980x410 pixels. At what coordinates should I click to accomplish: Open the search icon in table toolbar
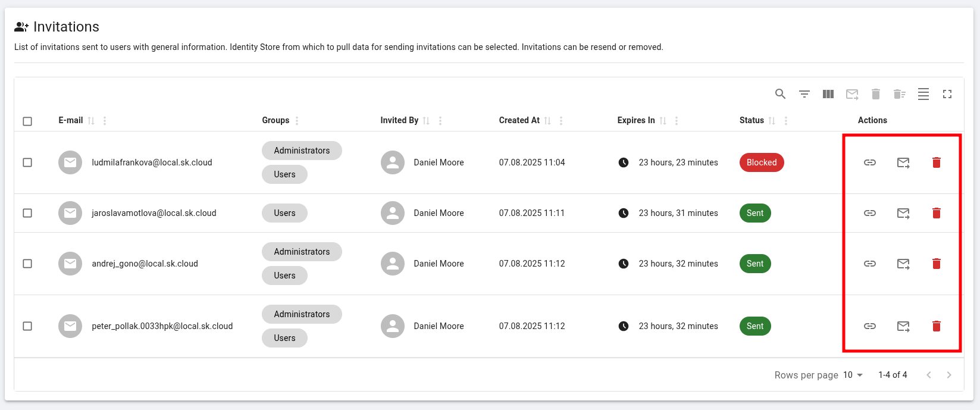pos(780,94)
